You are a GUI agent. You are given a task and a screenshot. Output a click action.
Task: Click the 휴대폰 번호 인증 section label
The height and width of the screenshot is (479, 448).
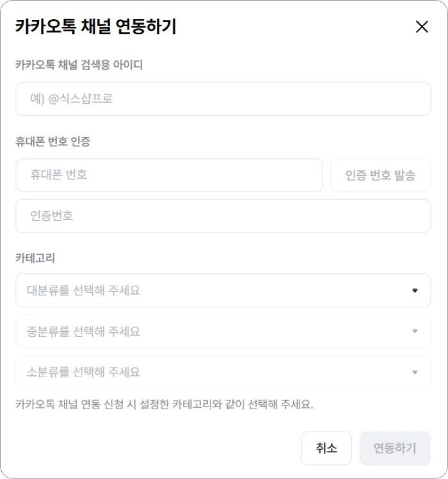[53, 142]
